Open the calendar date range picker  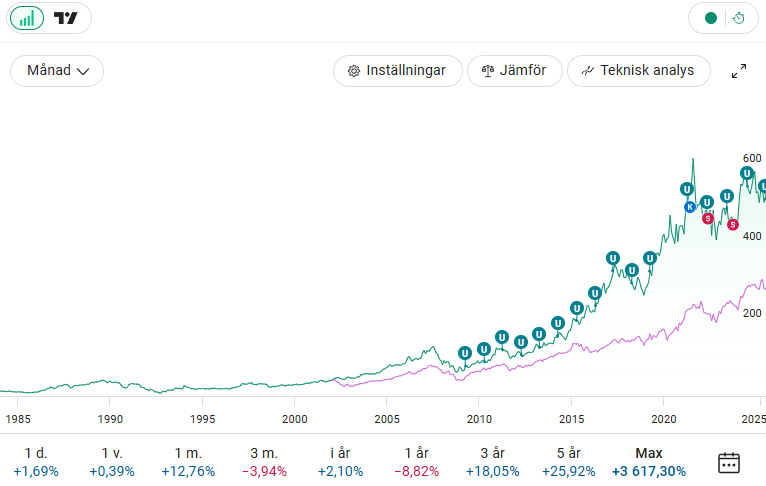click(x=729, y=462)
